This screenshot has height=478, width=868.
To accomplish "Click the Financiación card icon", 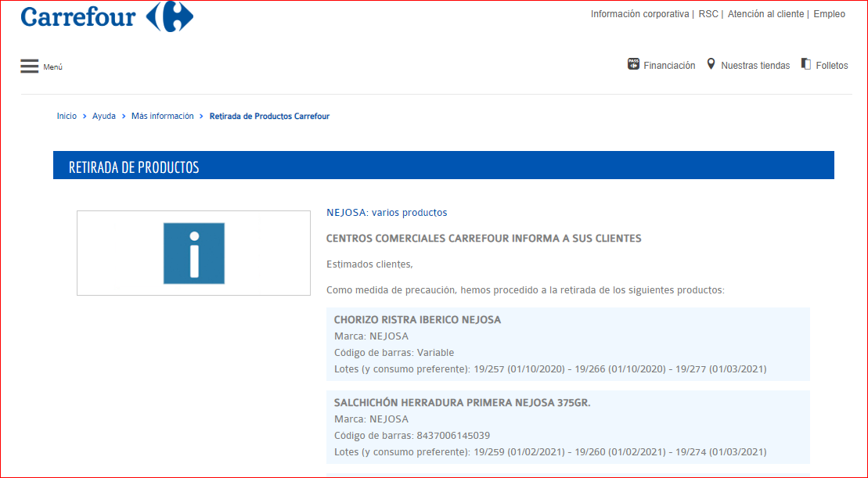I will pyautogui.click(x=633, y=64).
